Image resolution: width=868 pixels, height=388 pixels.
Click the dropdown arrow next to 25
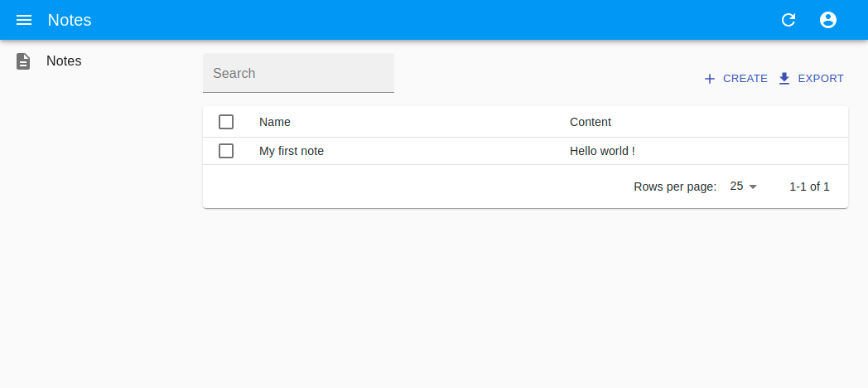click(753, 187)
